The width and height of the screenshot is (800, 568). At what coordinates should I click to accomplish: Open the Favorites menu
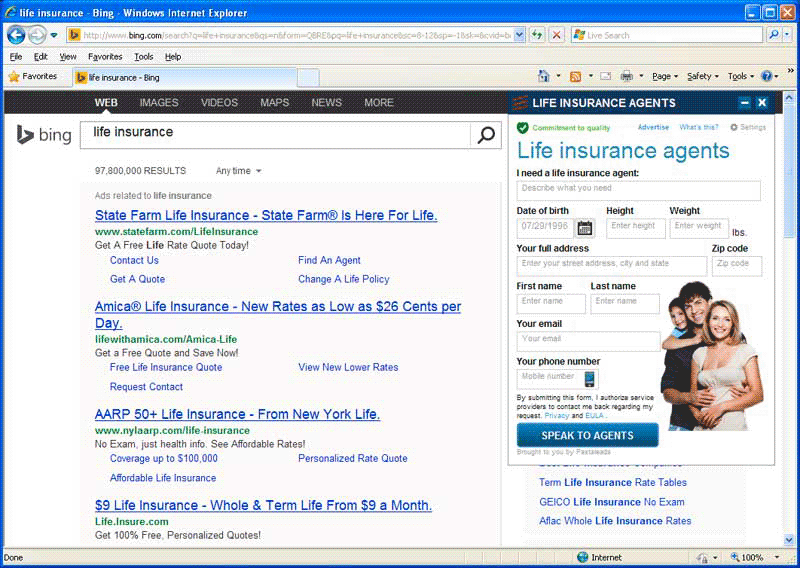tap(105, 57)
